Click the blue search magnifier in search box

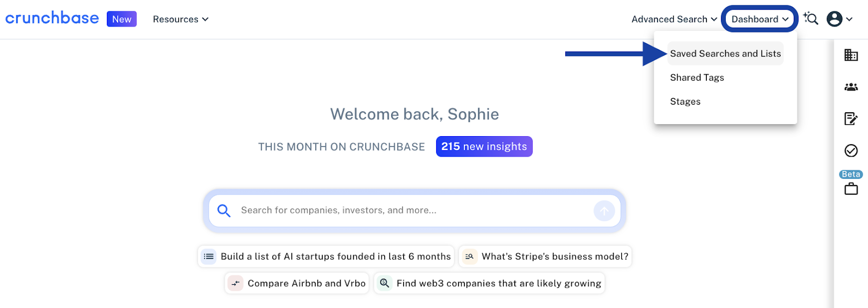(x=224, y=210)
